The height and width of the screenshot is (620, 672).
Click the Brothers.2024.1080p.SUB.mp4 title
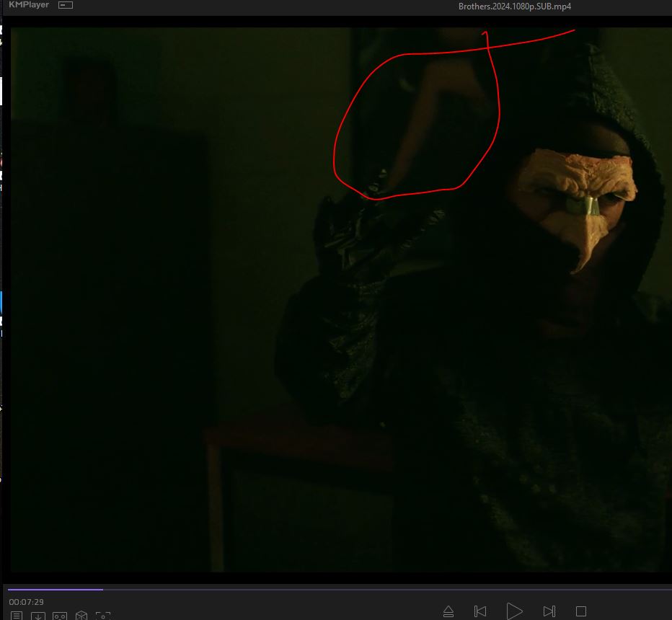pyautogui.click(x=515, y=6)
